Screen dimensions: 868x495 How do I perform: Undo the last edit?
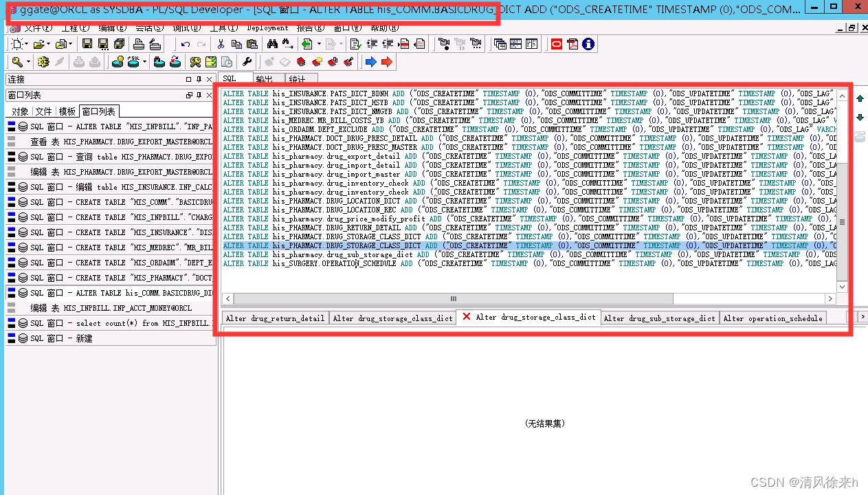185,44
